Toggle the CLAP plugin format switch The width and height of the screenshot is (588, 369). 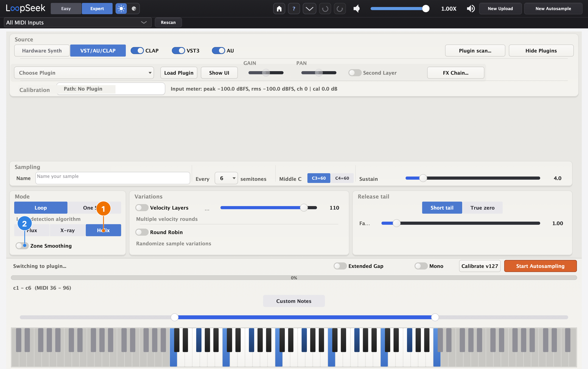[137, 51]
